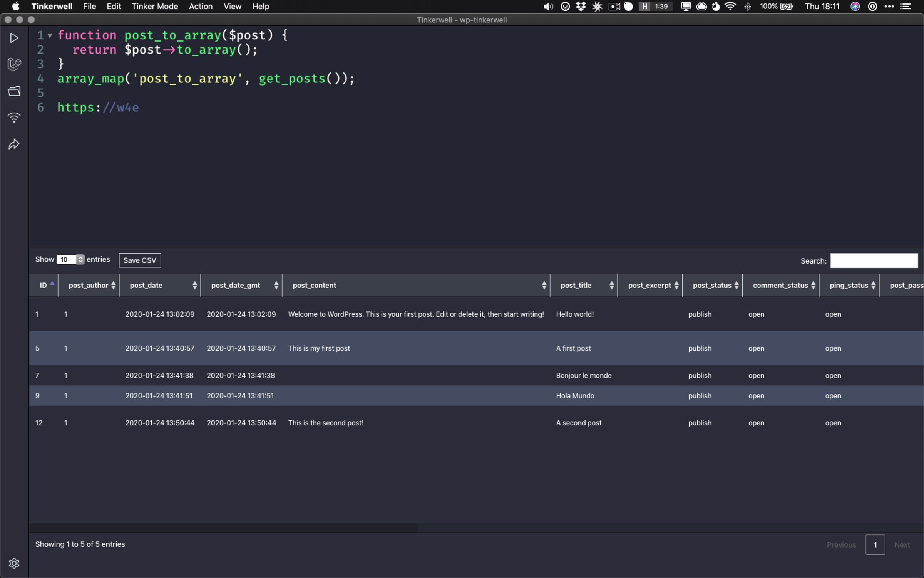The image size is (924, 578).
Task: Open the File menu
Action: (89, 6)
